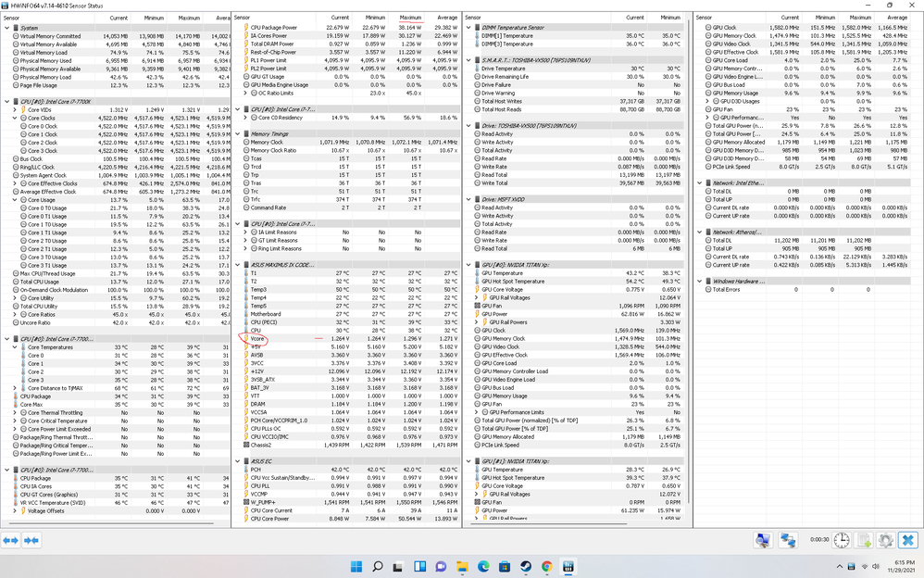Click the network connection computers icon
Viewport: 924px width, 578px height.
click(788, 540)
